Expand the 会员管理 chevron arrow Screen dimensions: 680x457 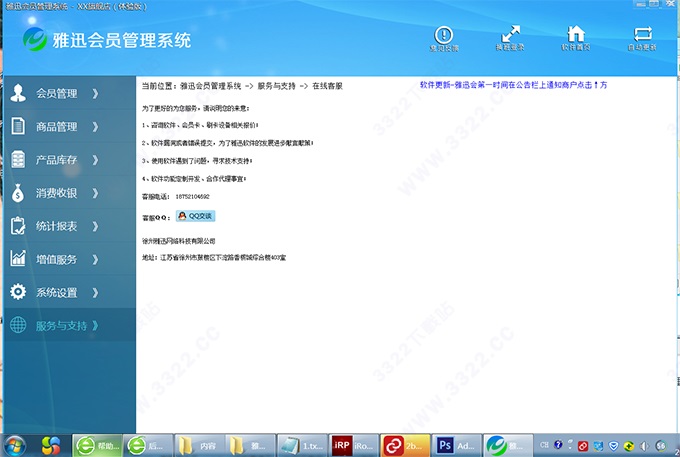[x=94, y=94]
